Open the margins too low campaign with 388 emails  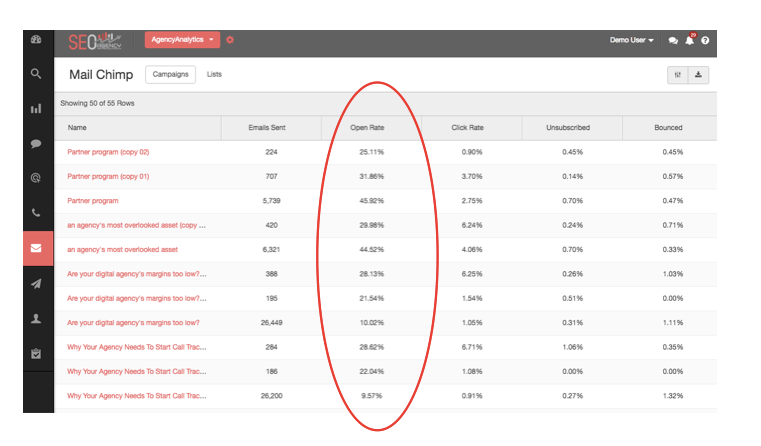pos(137,274)
